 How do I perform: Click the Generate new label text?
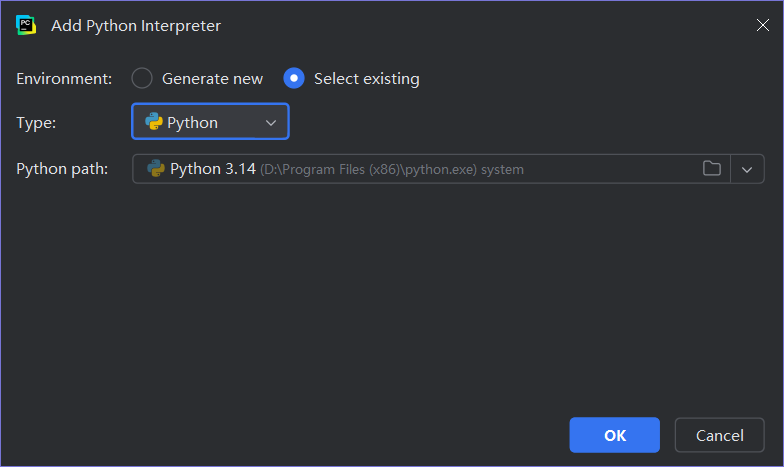(x=212, y=79)
